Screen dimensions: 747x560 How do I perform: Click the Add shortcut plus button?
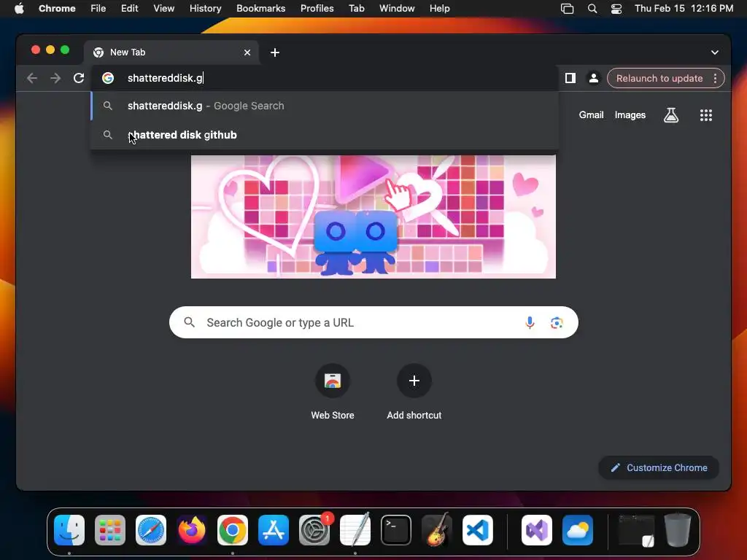point(414,381)
